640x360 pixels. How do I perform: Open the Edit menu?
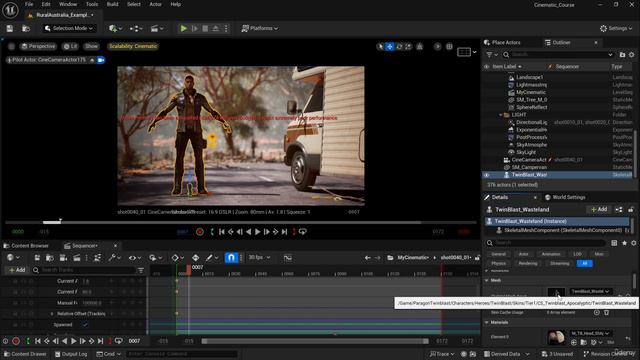(x=46, y=4)
